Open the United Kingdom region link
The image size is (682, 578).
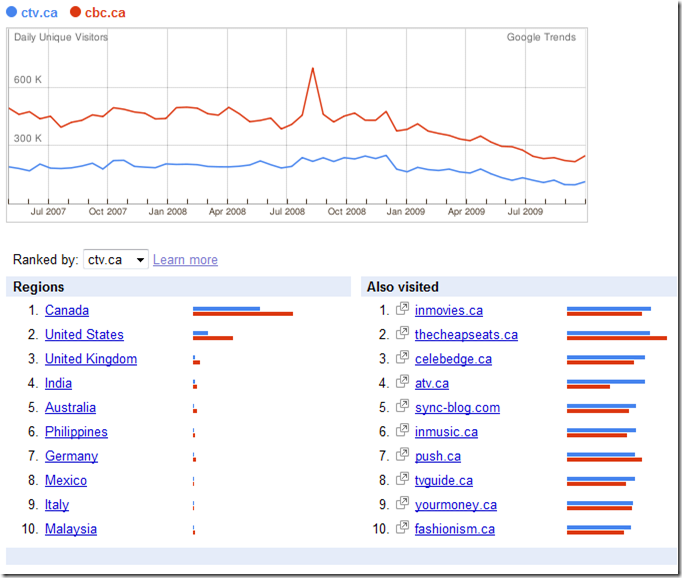click(91, 359)
